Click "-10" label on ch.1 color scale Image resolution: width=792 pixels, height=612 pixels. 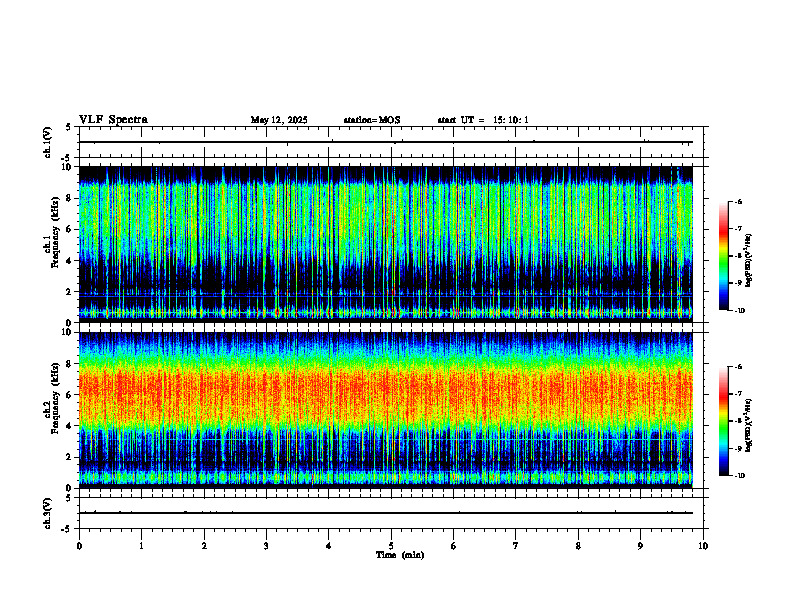click(x=739, y=310)
